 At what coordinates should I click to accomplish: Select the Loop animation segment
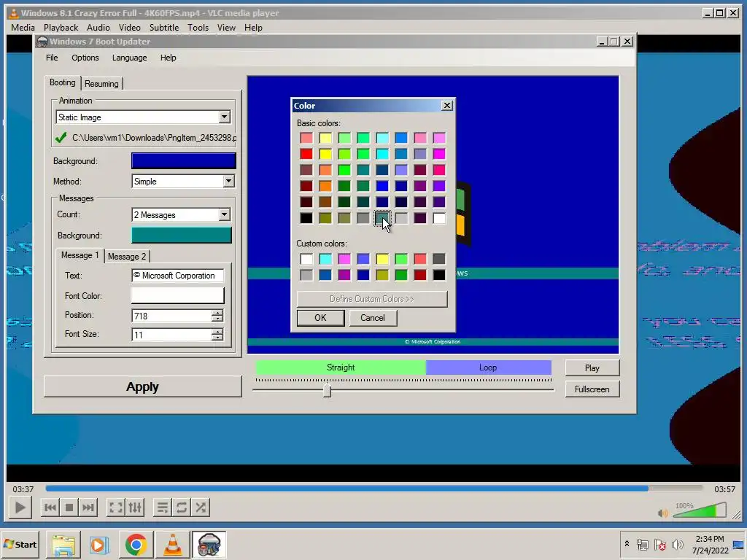(x=488, y=367)
